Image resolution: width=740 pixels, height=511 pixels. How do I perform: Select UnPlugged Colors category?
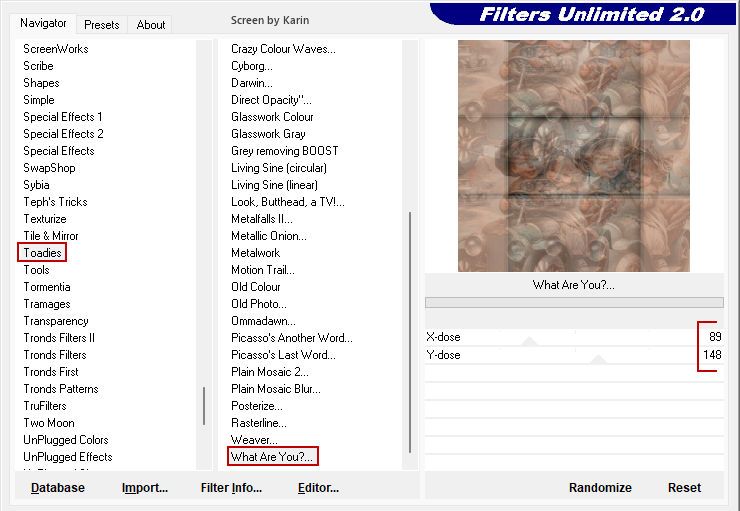[x=66, y=440]
